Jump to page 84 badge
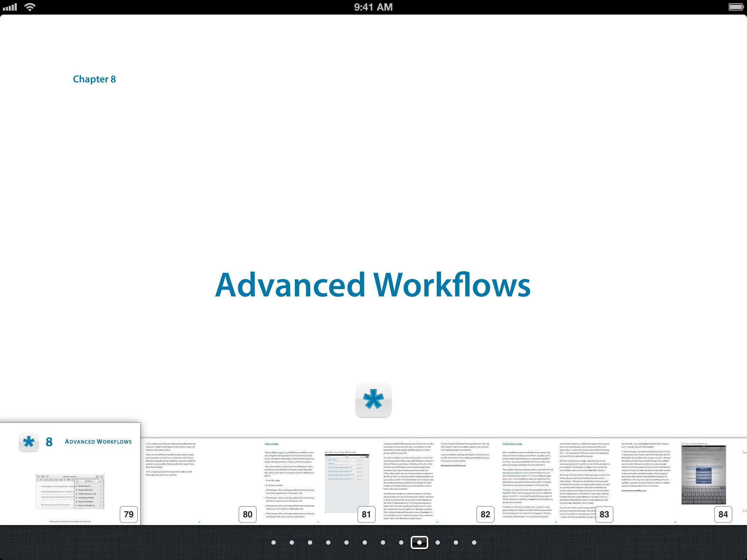 [723, 514]
